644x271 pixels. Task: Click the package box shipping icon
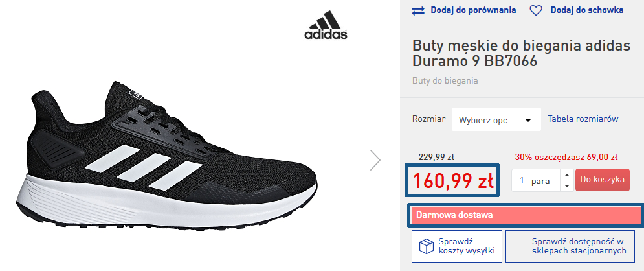[x=427, y=246]
